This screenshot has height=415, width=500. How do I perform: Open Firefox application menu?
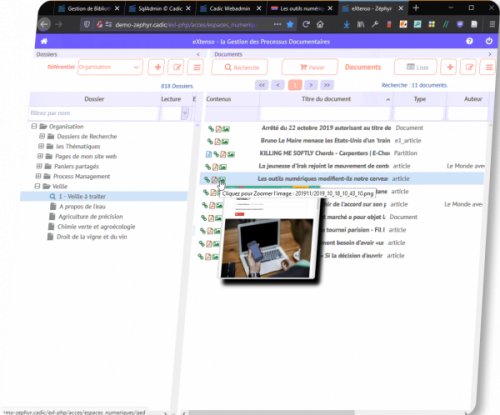click(x=492, y=24)
